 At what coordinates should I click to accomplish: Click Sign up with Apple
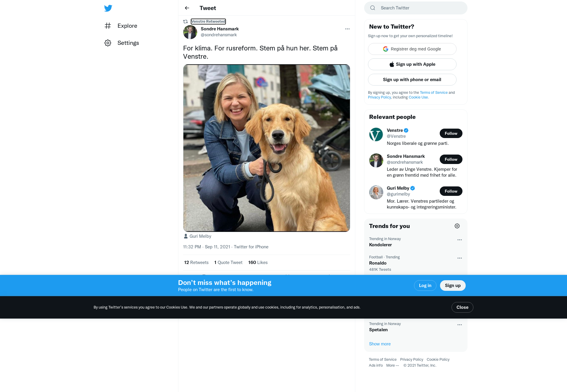[x=412, y=64]
